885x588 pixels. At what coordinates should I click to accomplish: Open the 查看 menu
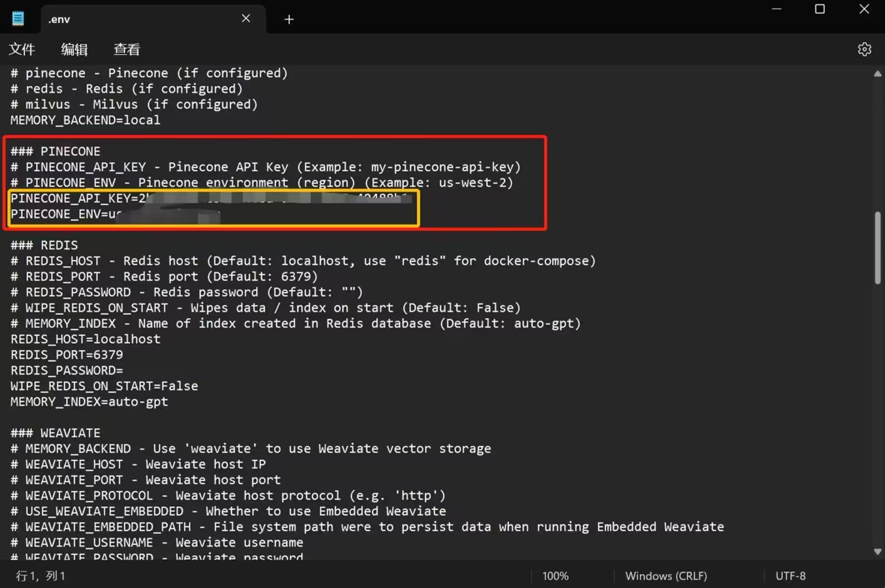(127, 50)
